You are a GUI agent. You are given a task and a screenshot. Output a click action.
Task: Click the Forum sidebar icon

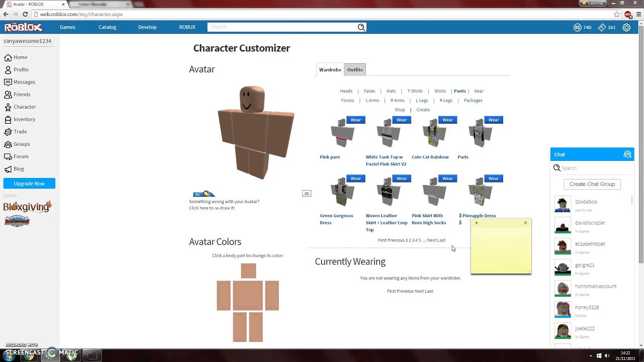tap(8, 156)
